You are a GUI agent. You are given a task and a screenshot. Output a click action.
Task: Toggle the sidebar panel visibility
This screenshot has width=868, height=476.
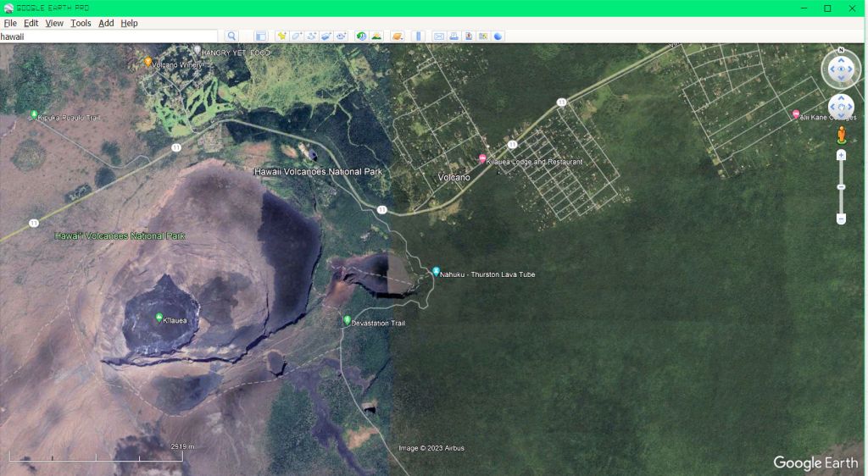click(x=260, y=36)
